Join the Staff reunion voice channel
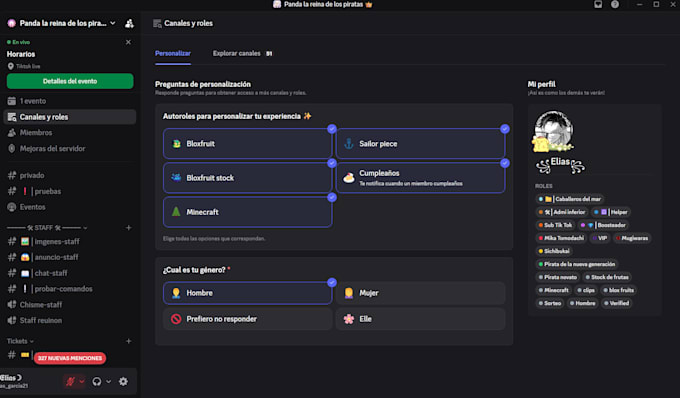This screenshot has width=680, height=398. [70, 320]
